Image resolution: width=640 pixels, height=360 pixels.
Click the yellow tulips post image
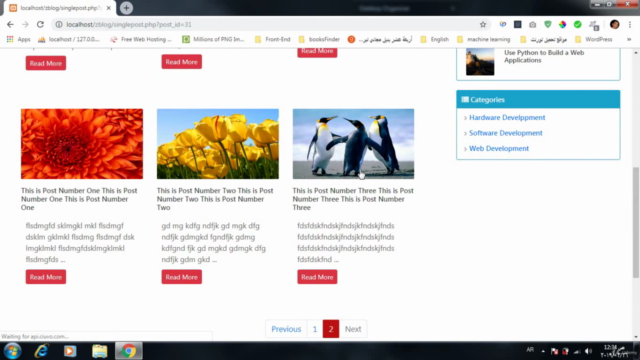[x=218, y=144]
